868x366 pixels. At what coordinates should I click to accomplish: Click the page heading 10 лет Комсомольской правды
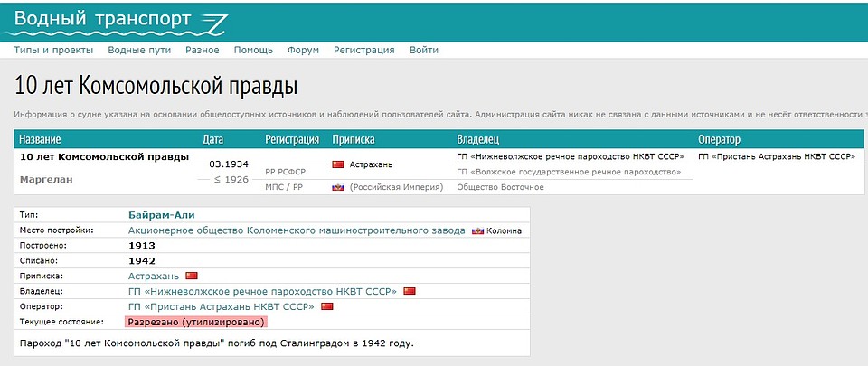click(156, 87)
